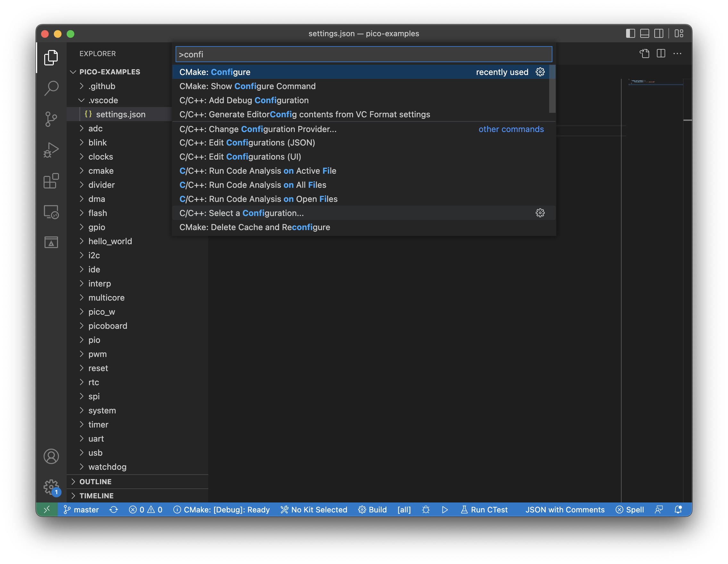The image size is (728, 564).
Task: Toggle Spell checker in status bar
Action: (x=629, y=509)
